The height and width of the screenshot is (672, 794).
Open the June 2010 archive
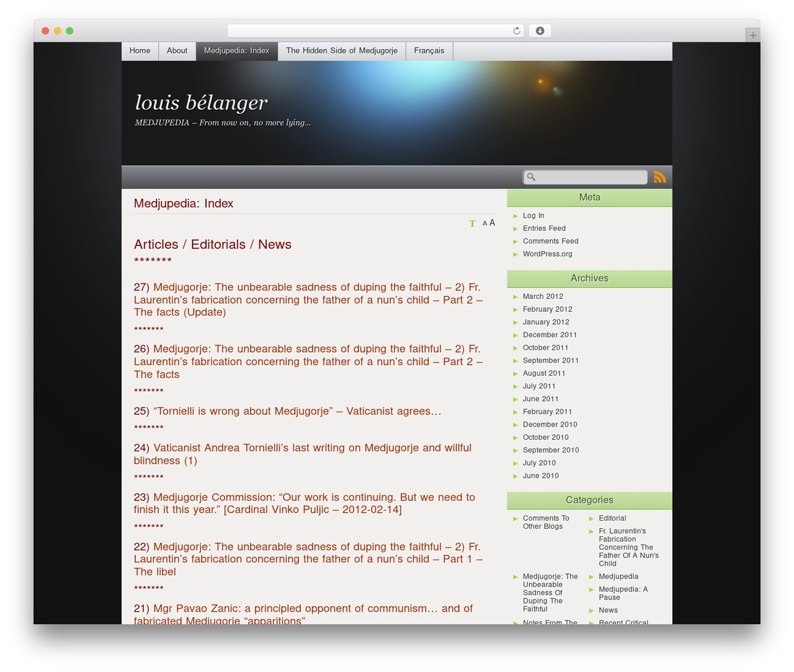[x=541, y=476]
